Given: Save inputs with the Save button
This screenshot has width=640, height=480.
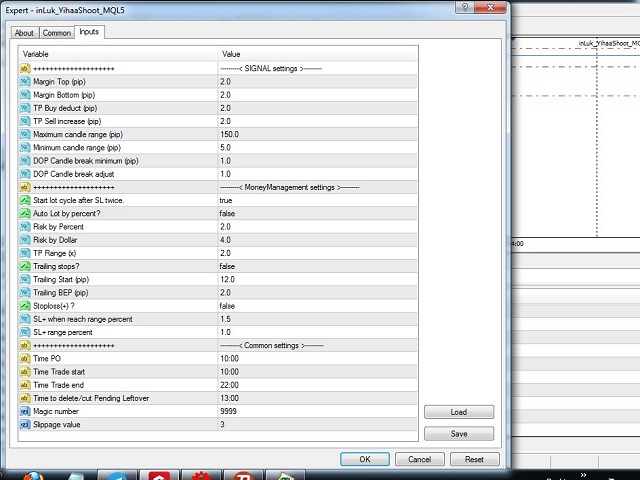Looking at the screenshot, I should [x=459, y=433].
